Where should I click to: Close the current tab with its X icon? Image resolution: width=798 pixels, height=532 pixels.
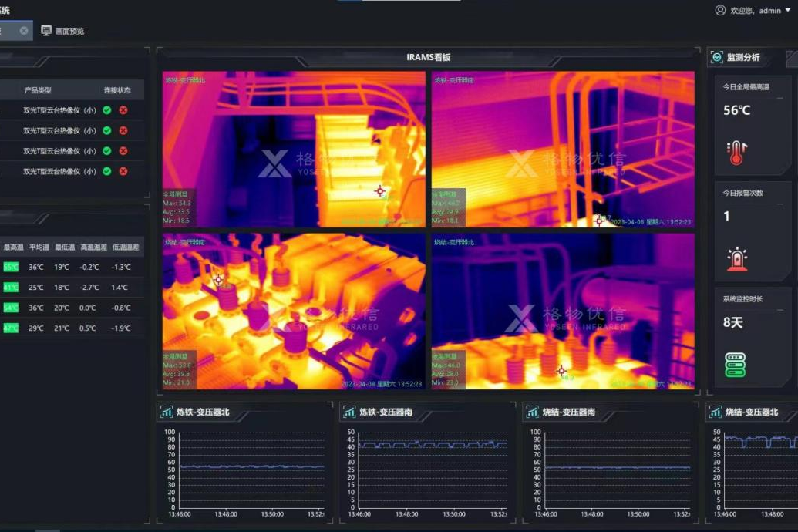click(x=24, y=31)
